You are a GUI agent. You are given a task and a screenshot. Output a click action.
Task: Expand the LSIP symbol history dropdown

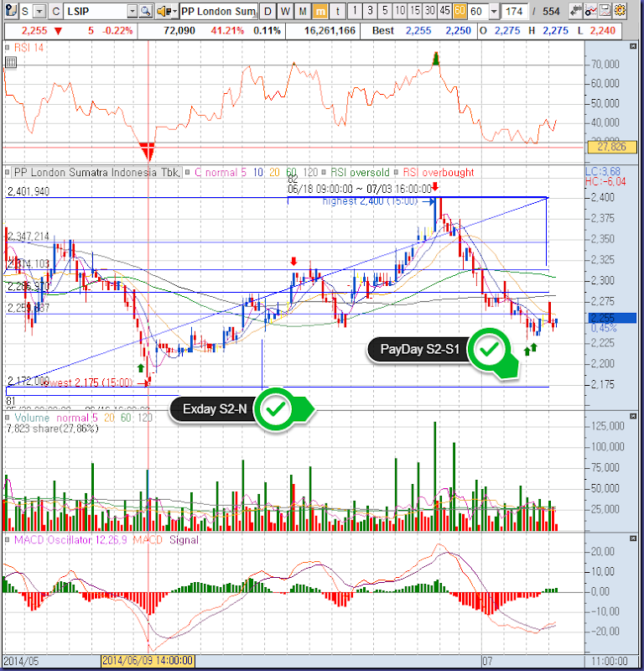[x=132, y=12]
